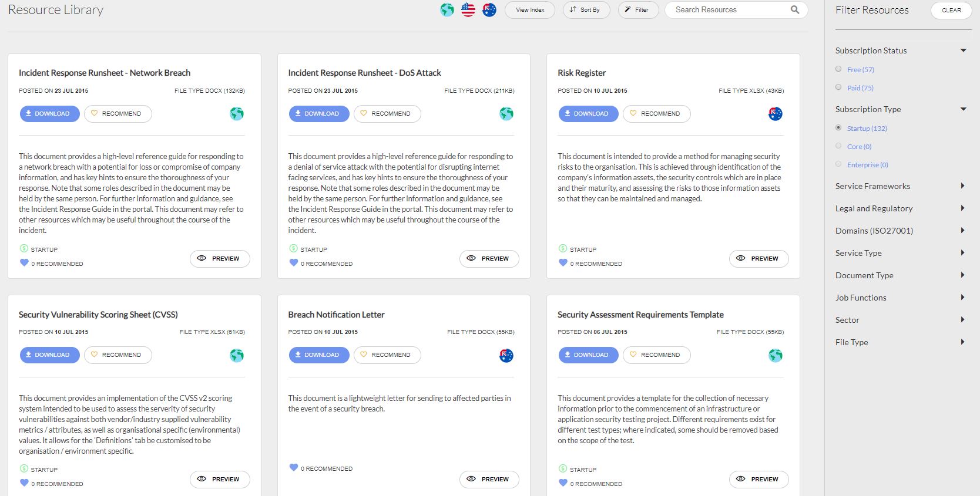
Task: Open the View Index page
Action: click(529, 10)
